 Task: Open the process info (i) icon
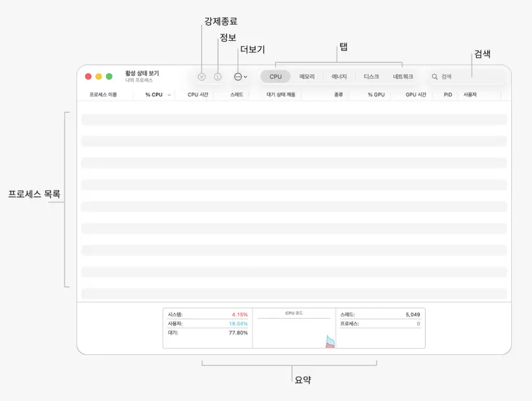[217, 77]
